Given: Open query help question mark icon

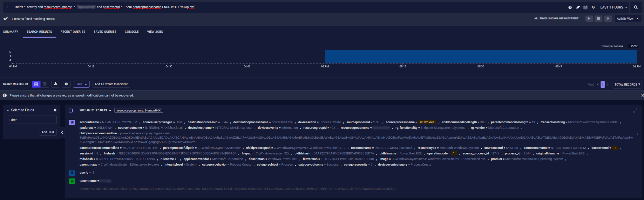Looking at the screenshot, I should pyautogui.click(x=570, y=7).
